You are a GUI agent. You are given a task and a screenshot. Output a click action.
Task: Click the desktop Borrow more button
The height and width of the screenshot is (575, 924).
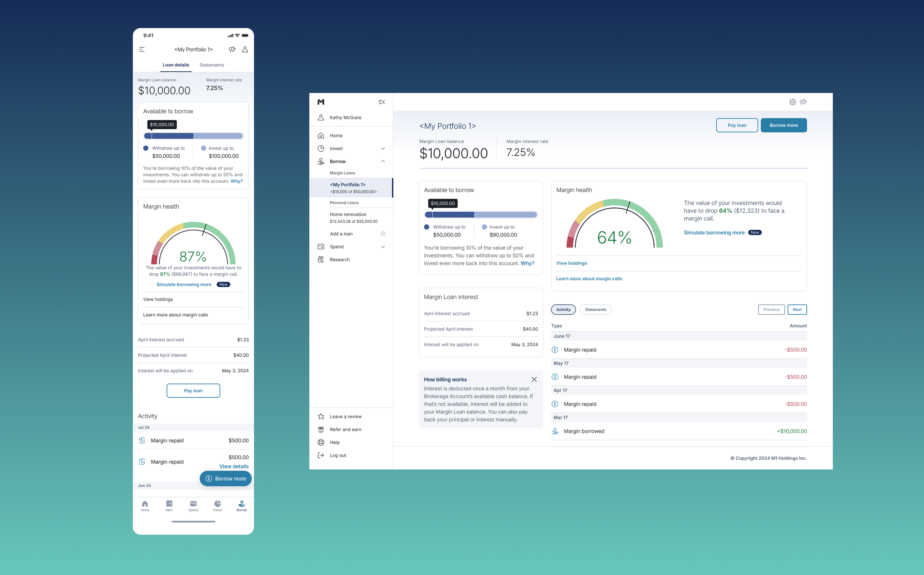click(784, 126)
